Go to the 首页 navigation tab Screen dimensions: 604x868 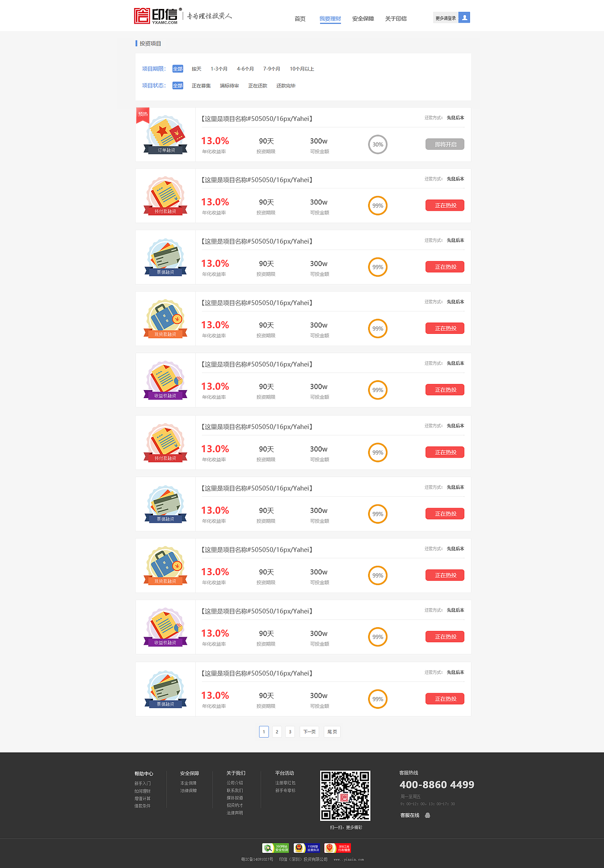point(300,19)
